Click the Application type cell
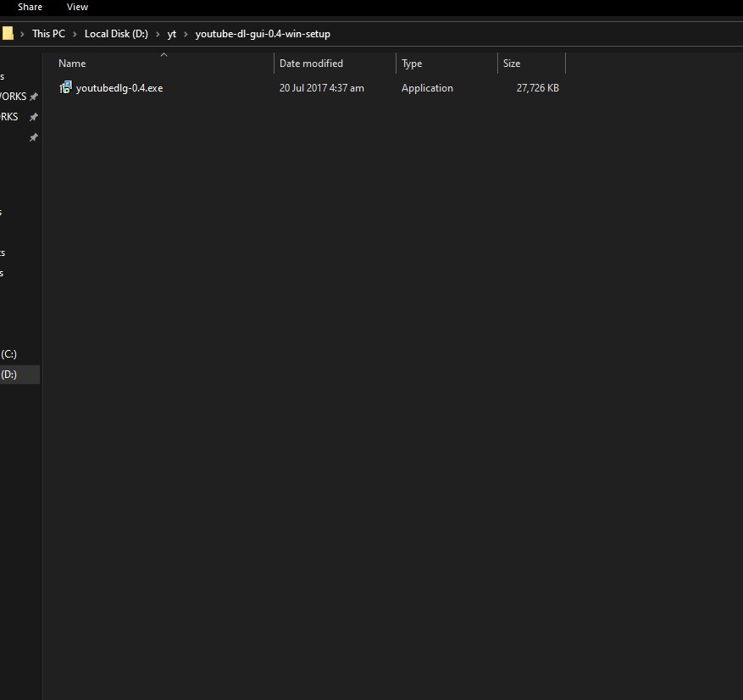 [x=427, y=88]
